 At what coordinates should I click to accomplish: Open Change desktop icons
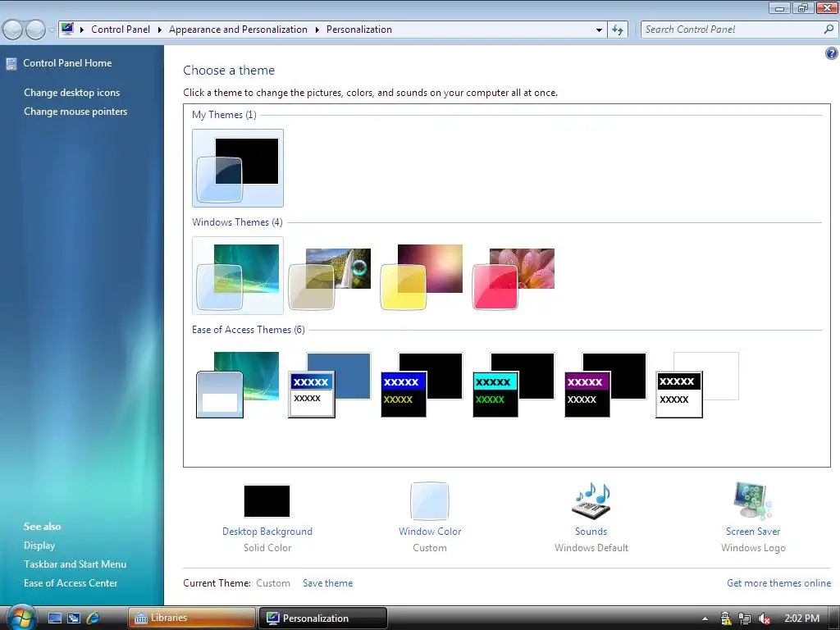[x=72, y=93]
